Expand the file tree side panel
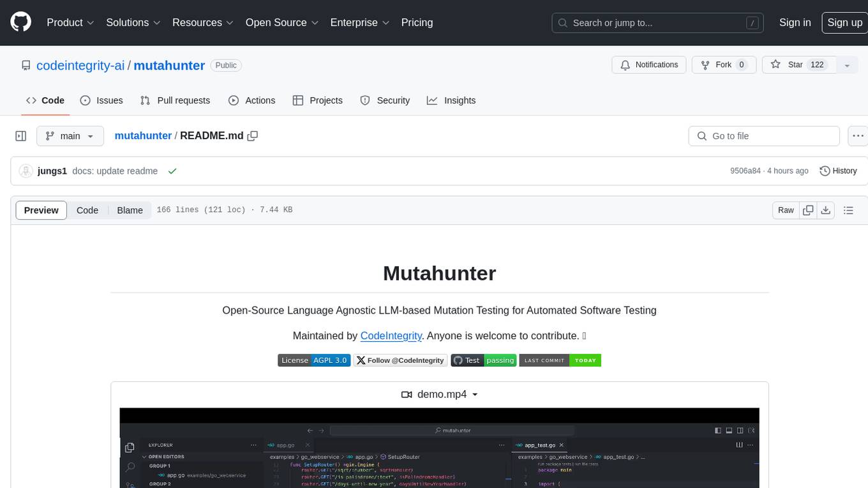This screenshot has height=488, width=868. [x=21, y=136]
